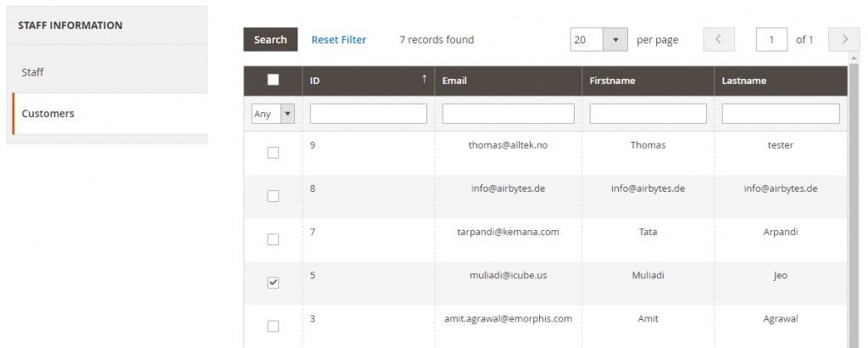Sort by the ID column header

[368, 81]
